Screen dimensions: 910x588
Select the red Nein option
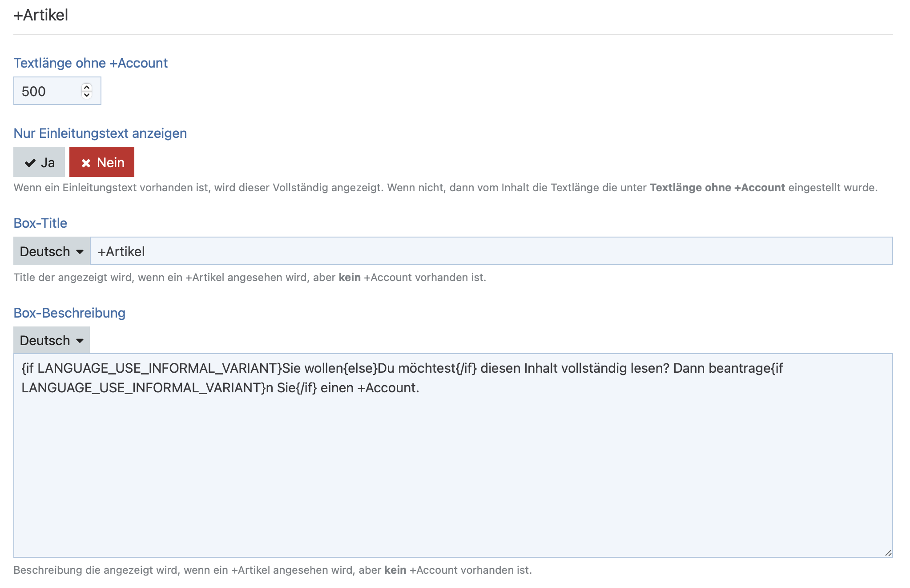tap(102, 162)
